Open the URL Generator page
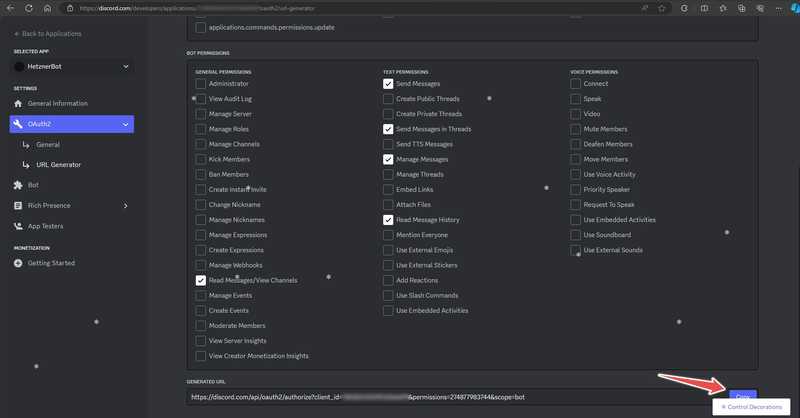 pyautogui.click(x=58, y=165)
